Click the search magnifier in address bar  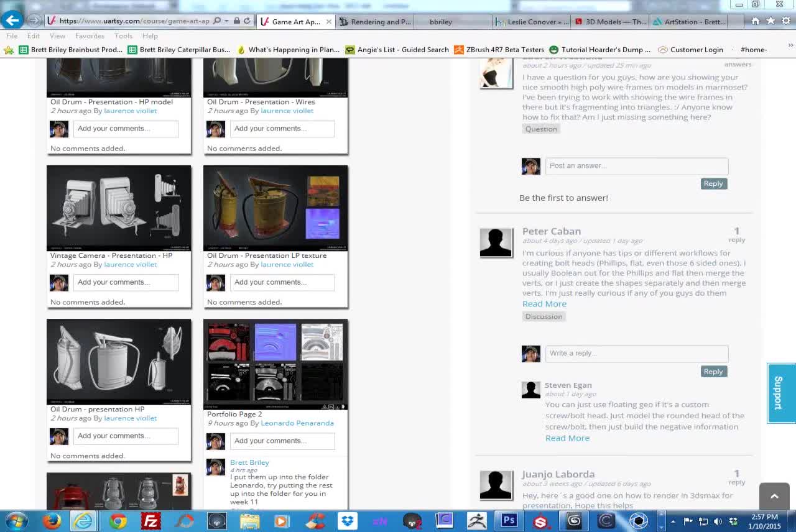(x=217, y=21)
